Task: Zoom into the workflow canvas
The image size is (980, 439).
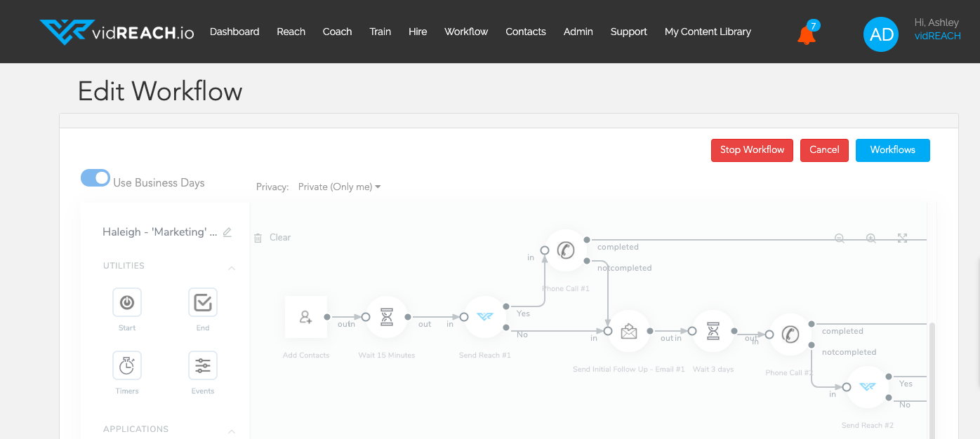Action: [871, 238]
